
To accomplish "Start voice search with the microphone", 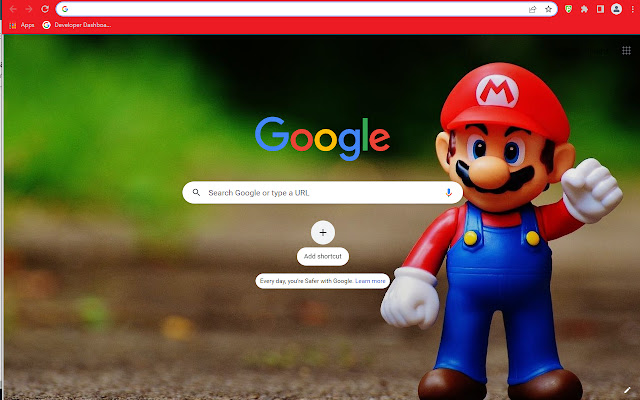I will coord(448,193).
